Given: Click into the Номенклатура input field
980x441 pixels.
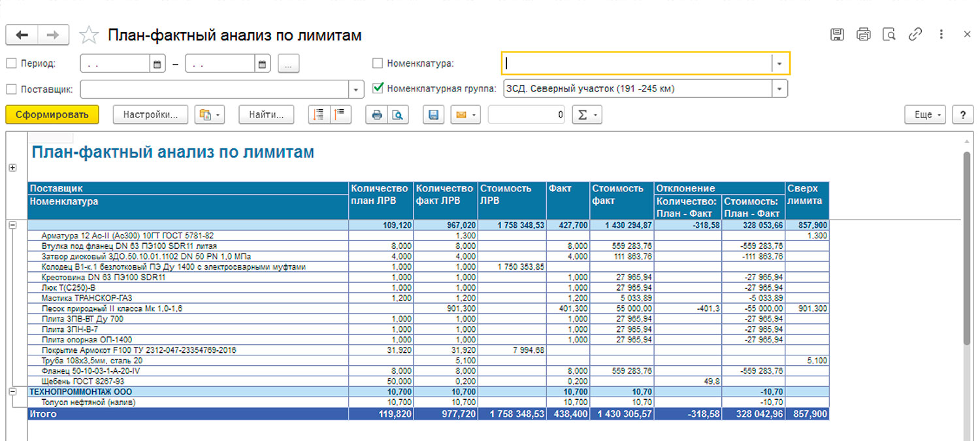Looking at the screenshot, I should (637, 63).
